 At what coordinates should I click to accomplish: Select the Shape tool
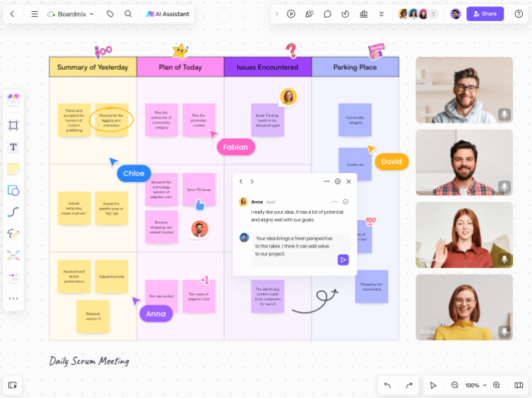click(x=13, y=191)
